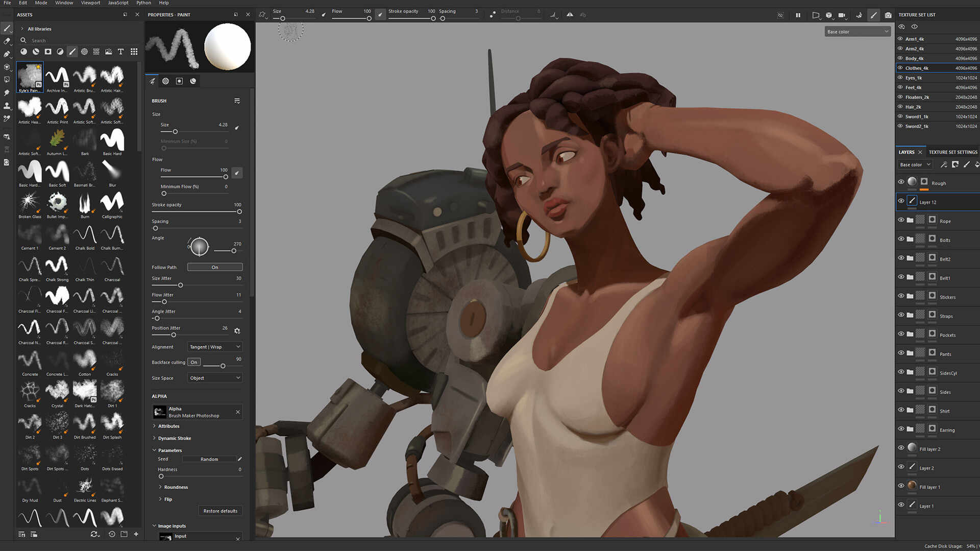Hide the Rope layer group

coord(901,220)
